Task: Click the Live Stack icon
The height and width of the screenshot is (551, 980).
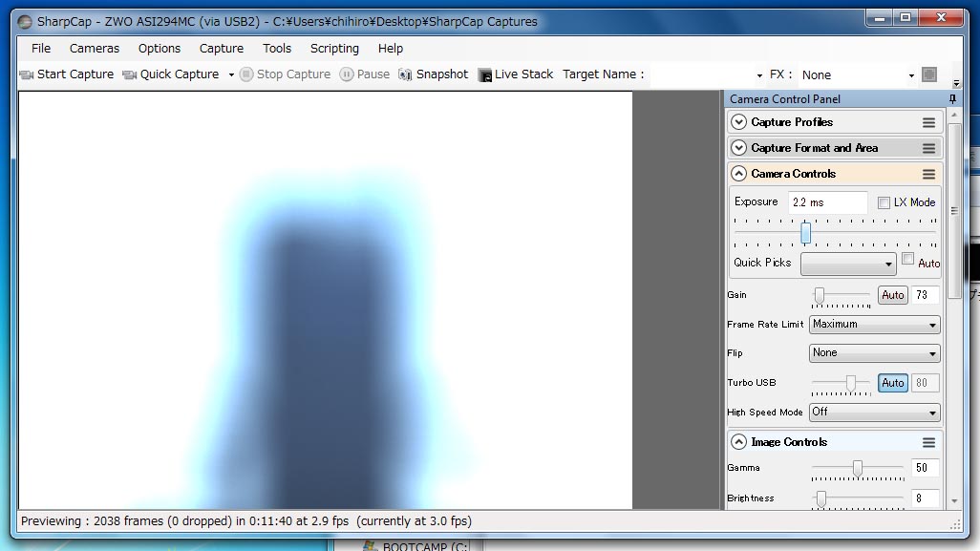Action: (x=485, y=75)
